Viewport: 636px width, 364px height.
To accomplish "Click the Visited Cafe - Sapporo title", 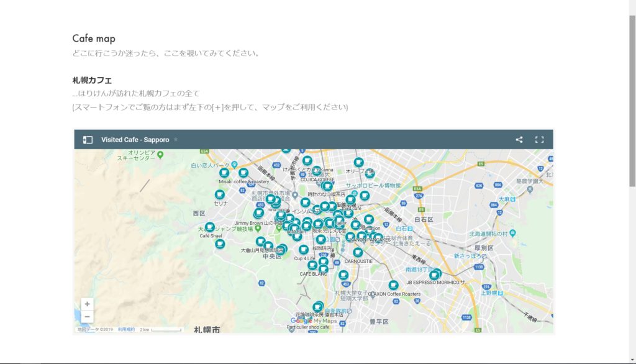I will [135, 140].
